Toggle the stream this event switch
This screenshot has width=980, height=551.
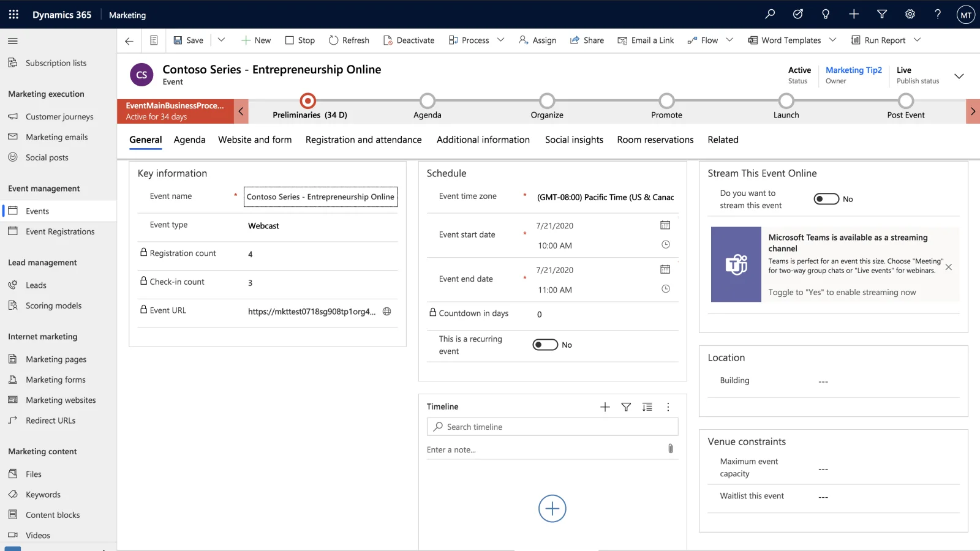(826, 199)
